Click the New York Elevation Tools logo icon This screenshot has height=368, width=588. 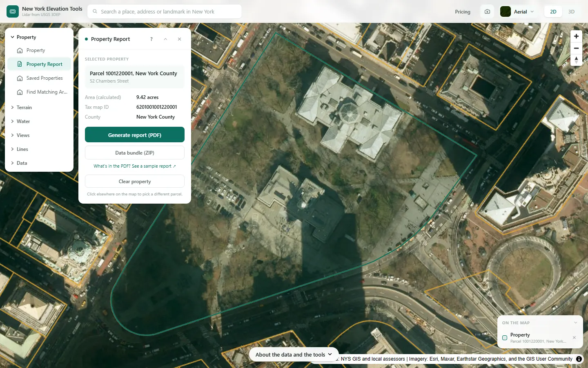coord(13,11)
